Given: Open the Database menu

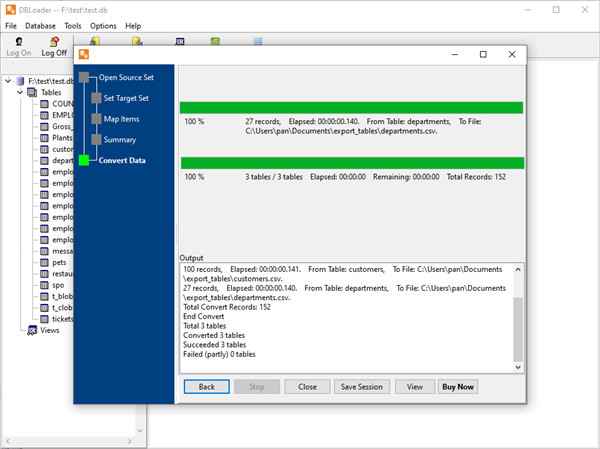Looking at the screenshot, I should pos(40,25).
